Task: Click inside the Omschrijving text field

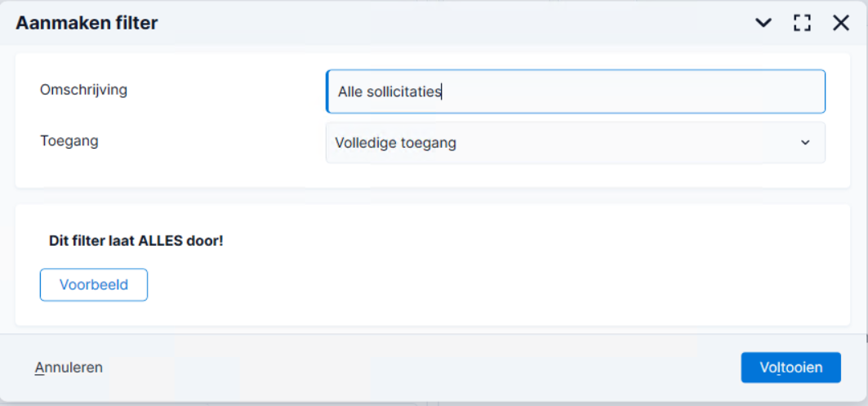Action: [x=576, y=91]
